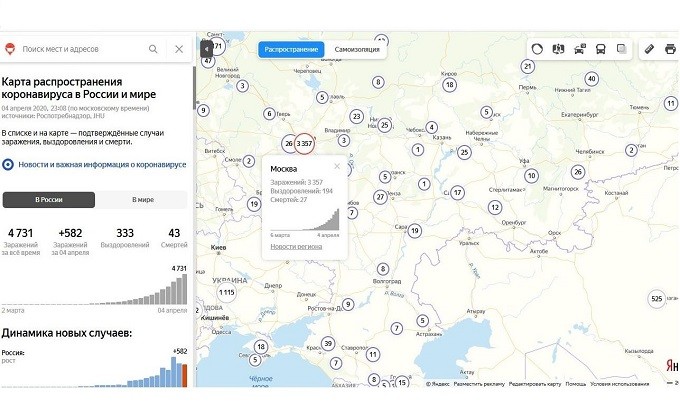The height and width of the screenshot is (420, 680).
Task: Open Новости и важная информация link
Action: pos(102,164)
